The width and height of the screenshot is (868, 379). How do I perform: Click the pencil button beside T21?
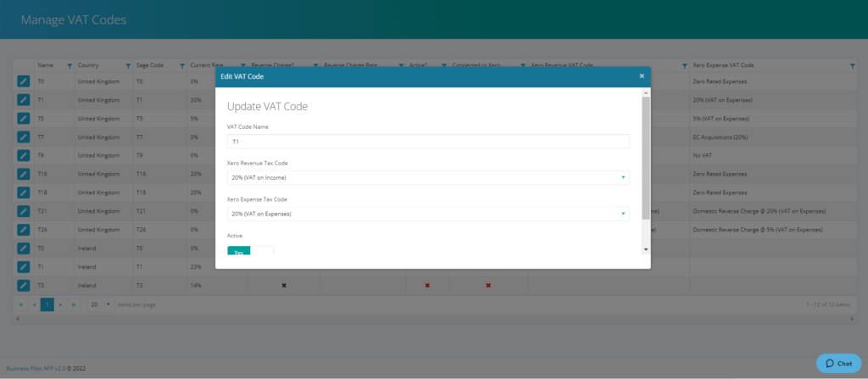23,211
